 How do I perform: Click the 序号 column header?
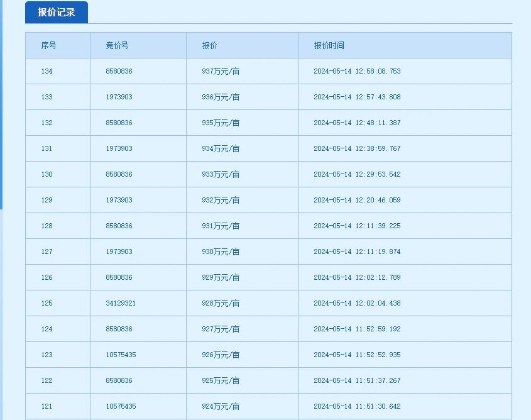pos(49,45)
